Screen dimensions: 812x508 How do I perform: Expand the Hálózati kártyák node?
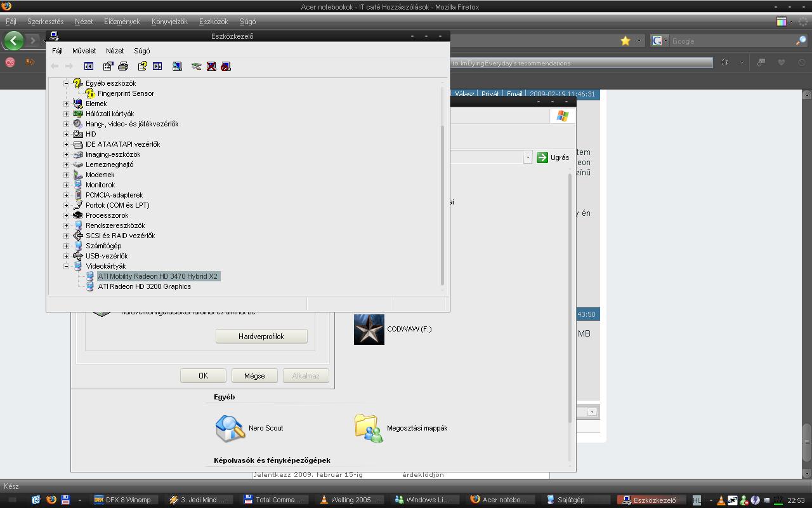click(x=66, y=114)
